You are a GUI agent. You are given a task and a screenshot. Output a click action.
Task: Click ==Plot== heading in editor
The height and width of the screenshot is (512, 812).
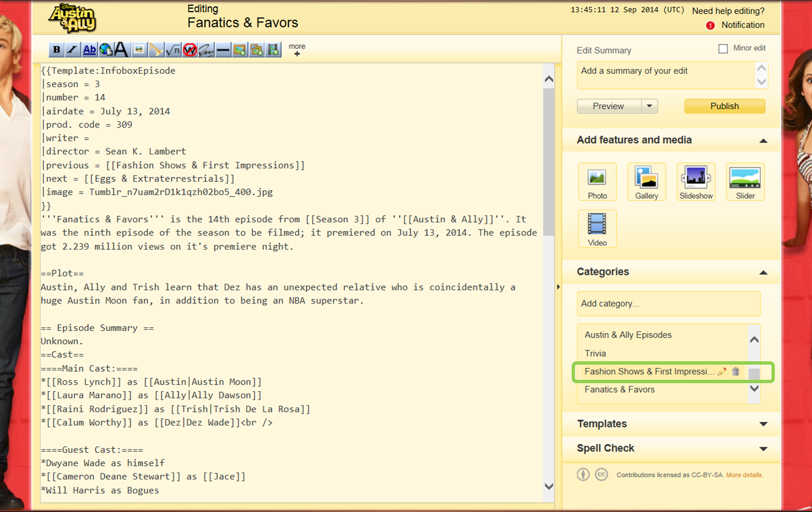click(x=62, y=274)
